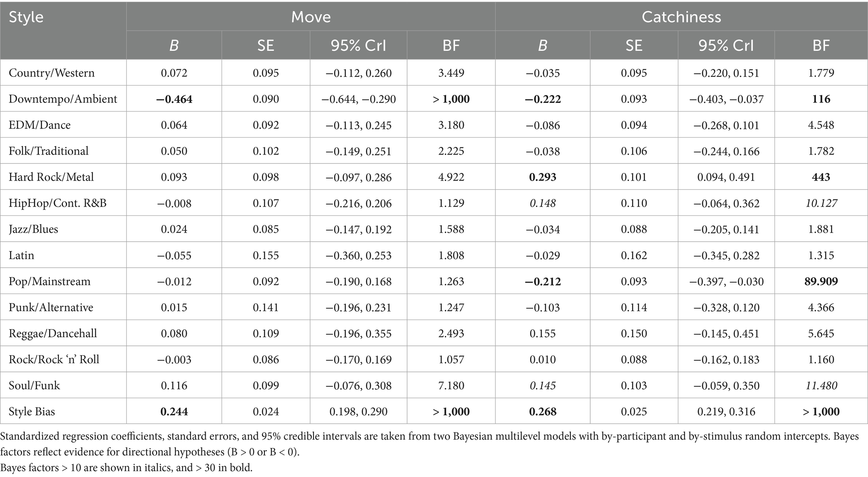
Task: Select the 89.909 Bayes factor cell
Action: 821,281
